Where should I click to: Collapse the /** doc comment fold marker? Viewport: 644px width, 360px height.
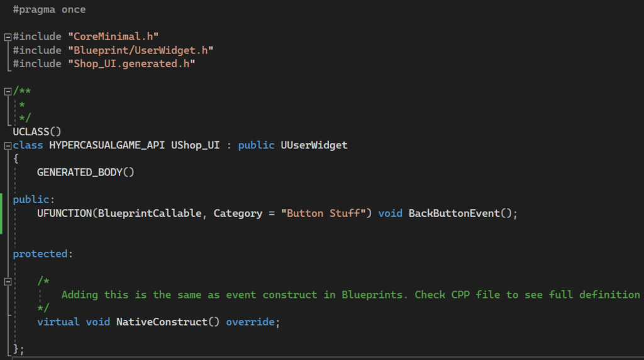pyautogui.click(x=8, y=91)
